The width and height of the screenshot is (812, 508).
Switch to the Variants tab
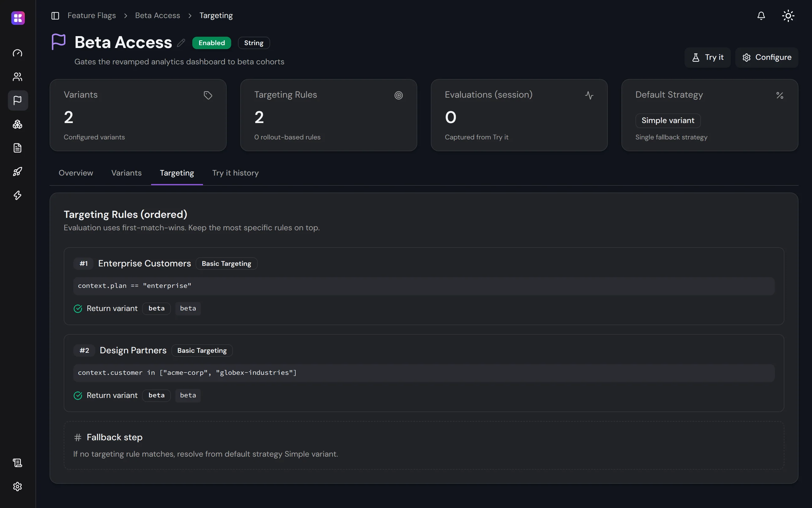pos(127,173)
